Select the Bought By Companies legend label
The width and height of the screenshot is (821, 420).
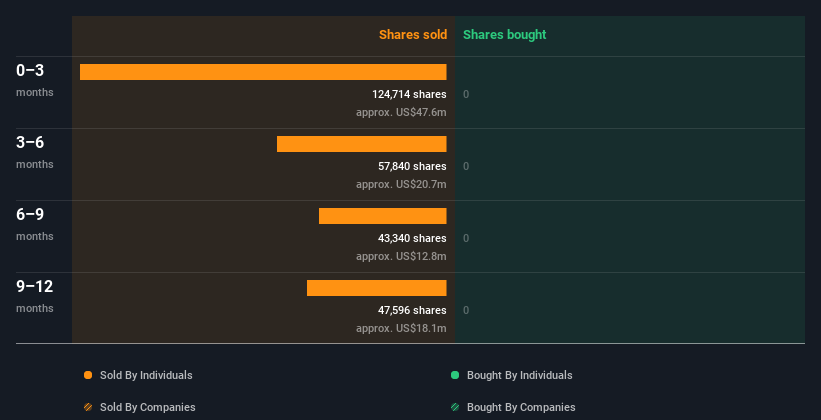(521, 407)
